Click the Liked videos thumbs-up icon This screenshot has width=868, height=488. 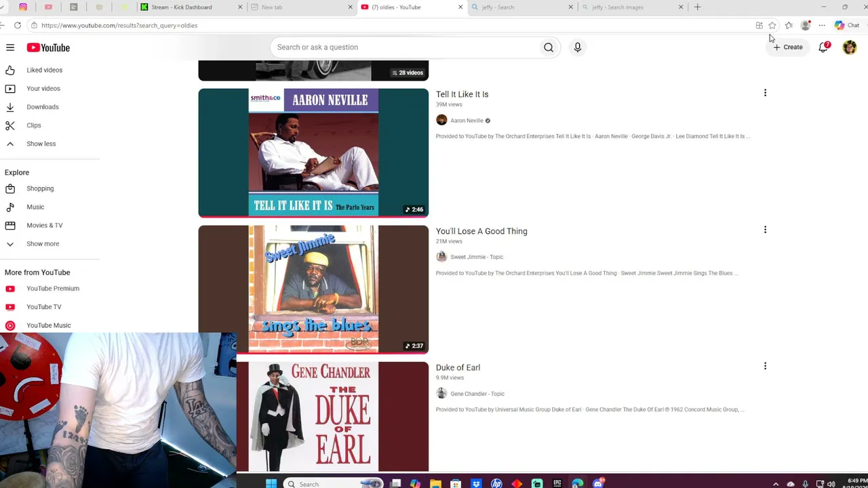point(10,70)
